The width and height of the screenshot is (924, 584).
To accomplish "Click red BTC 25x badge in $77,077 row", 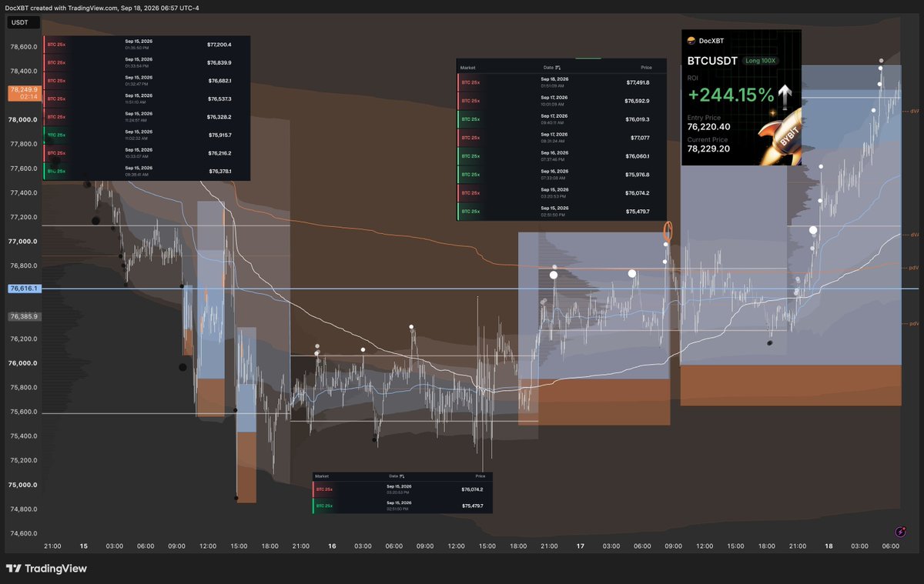I will 470,138.
